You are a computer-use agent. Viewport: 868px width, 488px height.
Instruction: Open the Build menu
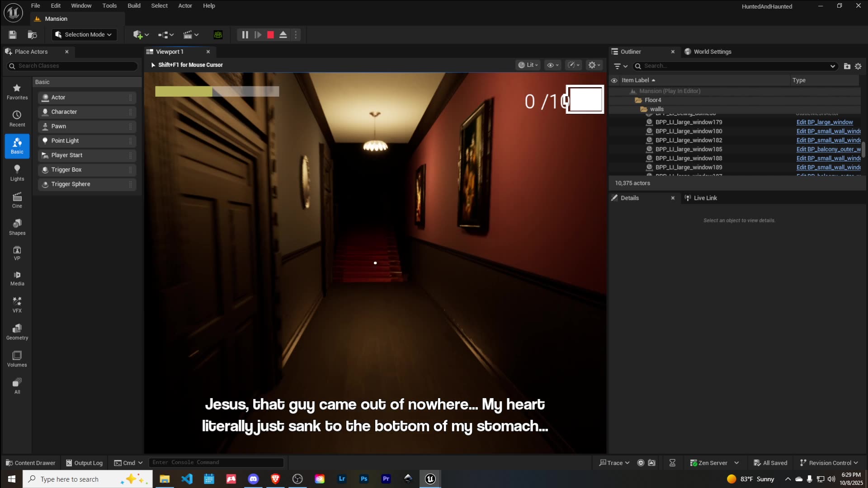click(134, 5)
